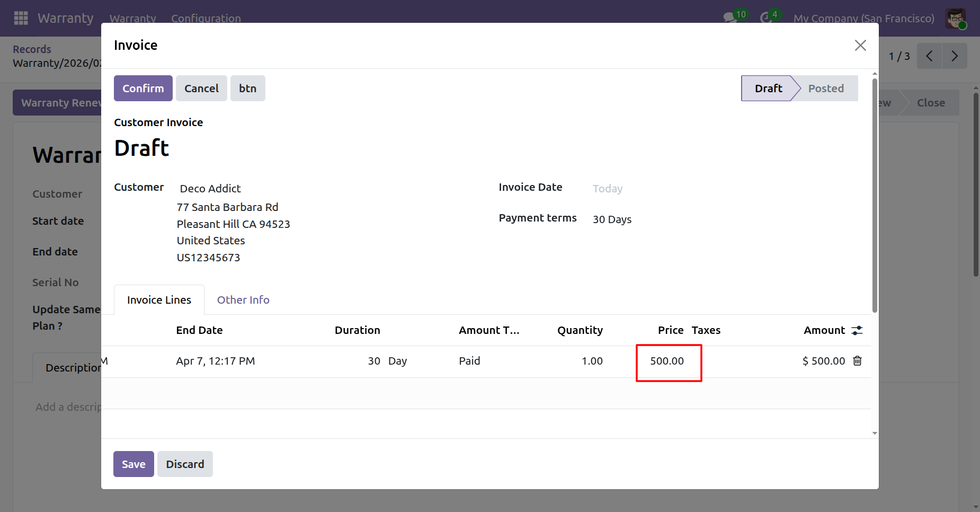Click the user avatar picture
The height and width of the screenshot is (512, 980).
pos(956,18)
